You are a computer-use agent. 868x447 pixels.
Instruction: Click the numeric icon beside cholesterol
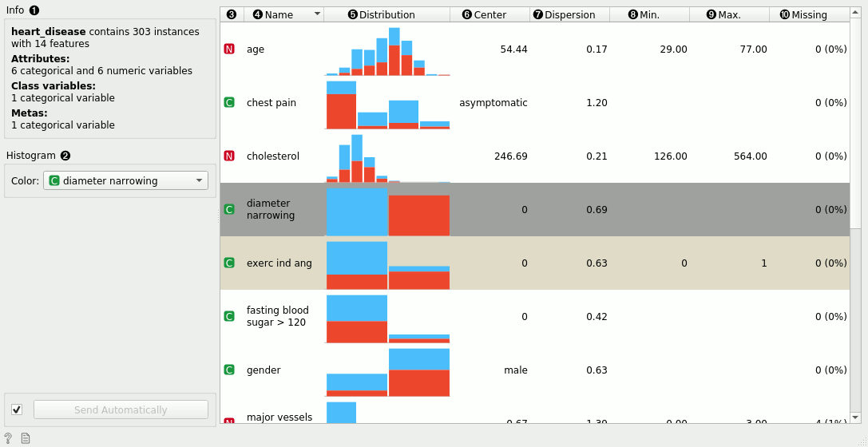pyautogui.click(x=229, y=156)
